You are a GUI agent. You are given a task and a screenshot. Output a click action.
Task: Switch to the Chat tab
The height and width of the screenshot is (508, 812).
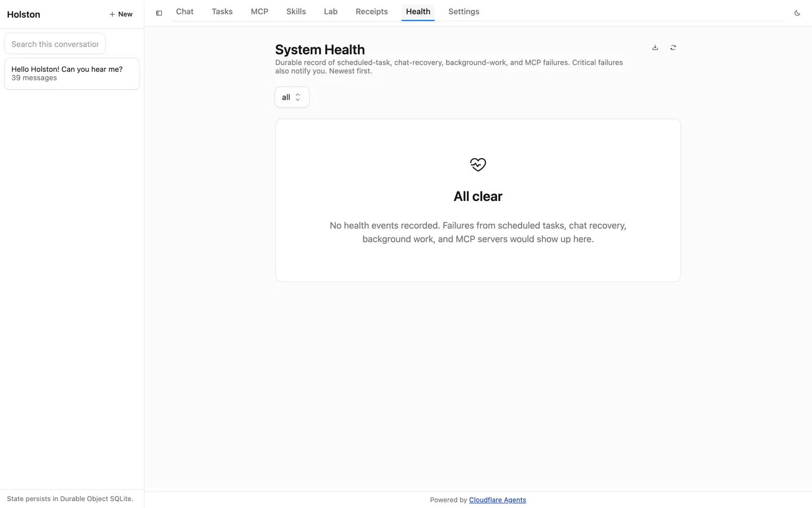point(184,11)
